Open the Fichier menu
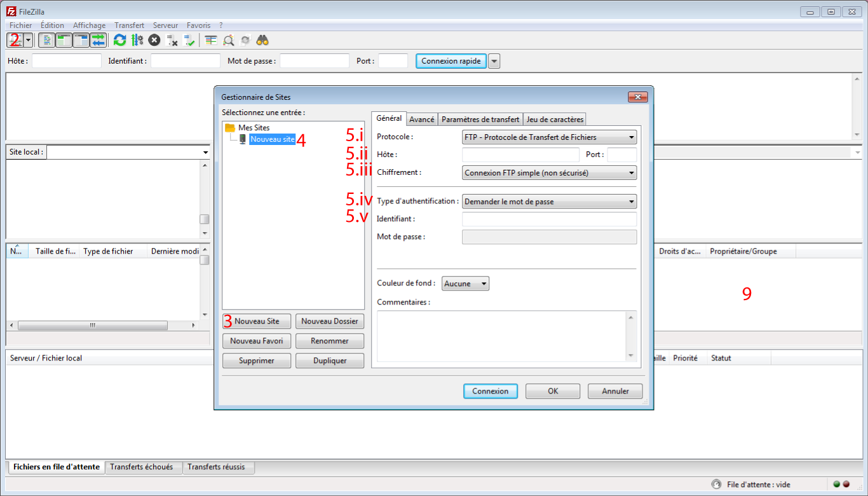The image size is (868, 496). point(21,25)
